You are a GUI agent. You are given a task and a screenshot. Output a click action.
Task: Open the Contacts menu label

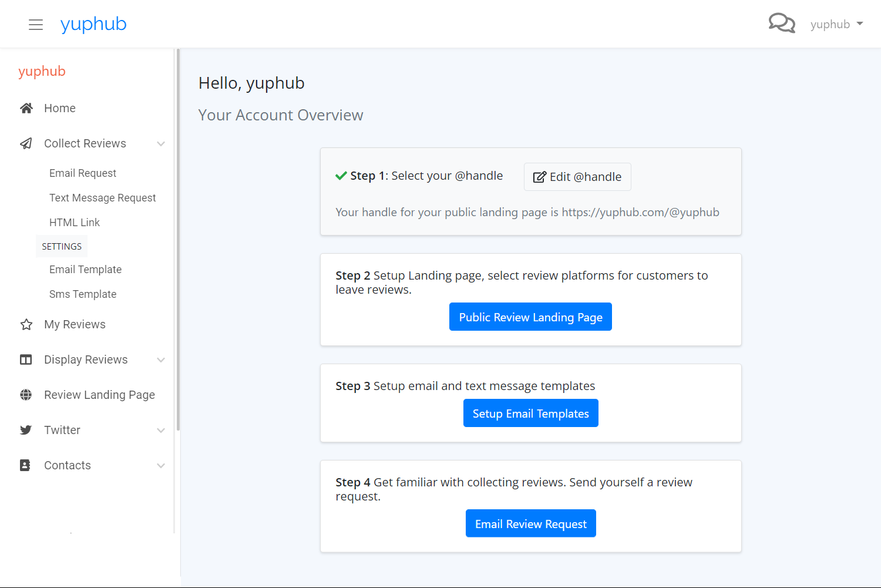tap(68, 465)
